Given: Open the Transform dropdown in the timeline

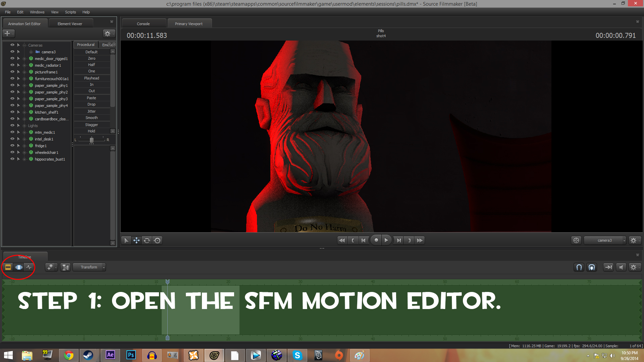Looking at the screenshot, I should 89,267.
